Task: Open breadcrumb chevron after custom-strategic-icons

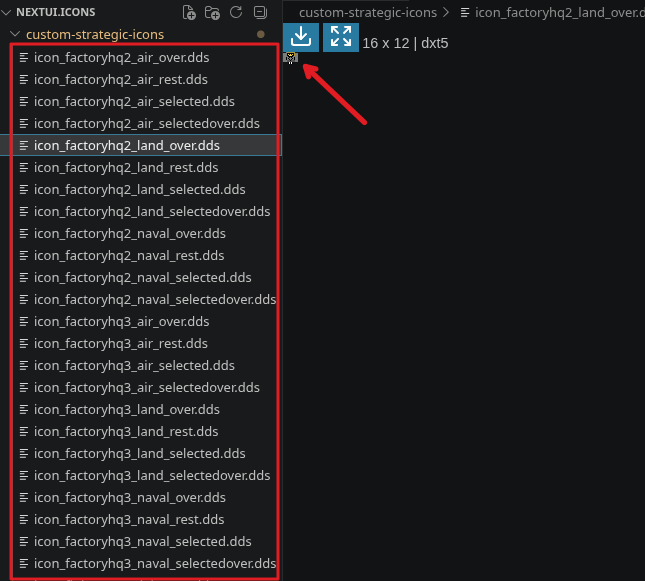Action: (446, 13)
